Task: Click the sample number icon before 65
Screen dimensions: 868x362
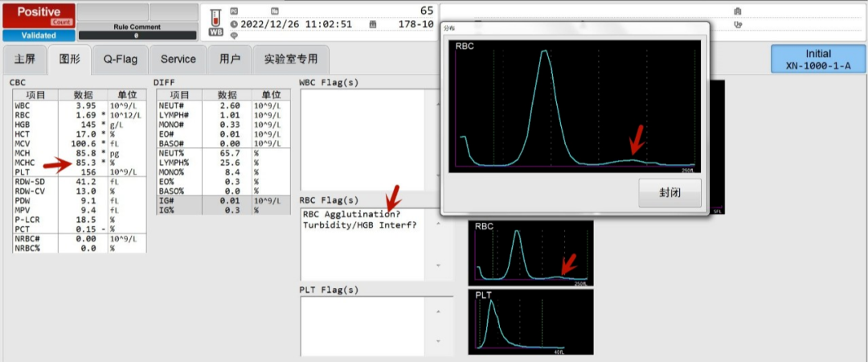Action: [275, 11]
